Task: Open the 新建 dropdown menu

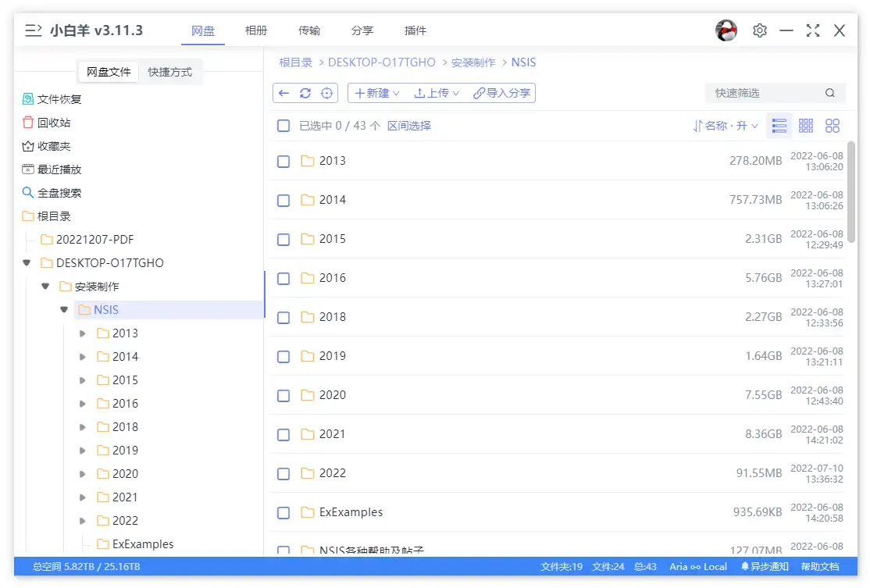Action: click(x=376, y=92)
